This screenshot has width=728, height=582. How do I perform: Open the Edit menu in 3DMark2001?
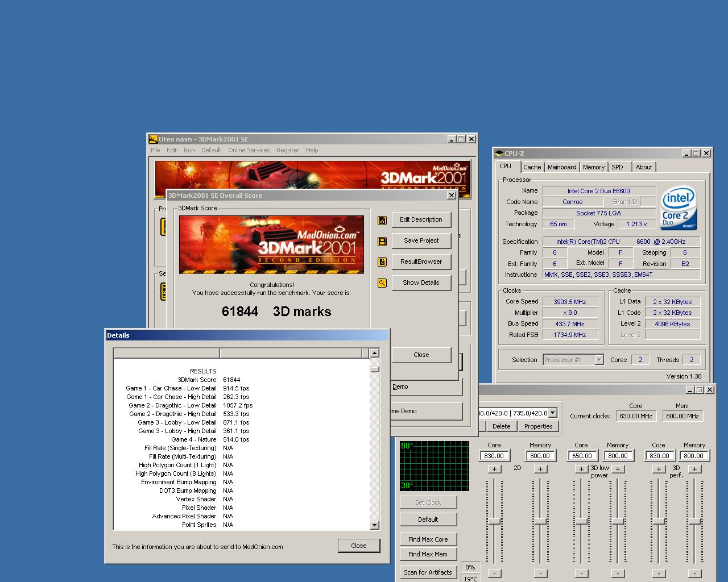pos(172,150)
